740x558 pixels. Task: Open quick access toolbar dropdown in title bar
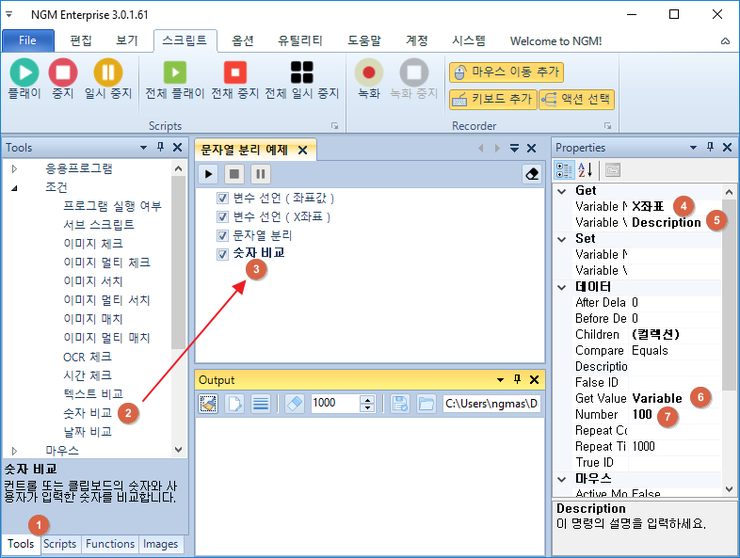pos(9,15)
